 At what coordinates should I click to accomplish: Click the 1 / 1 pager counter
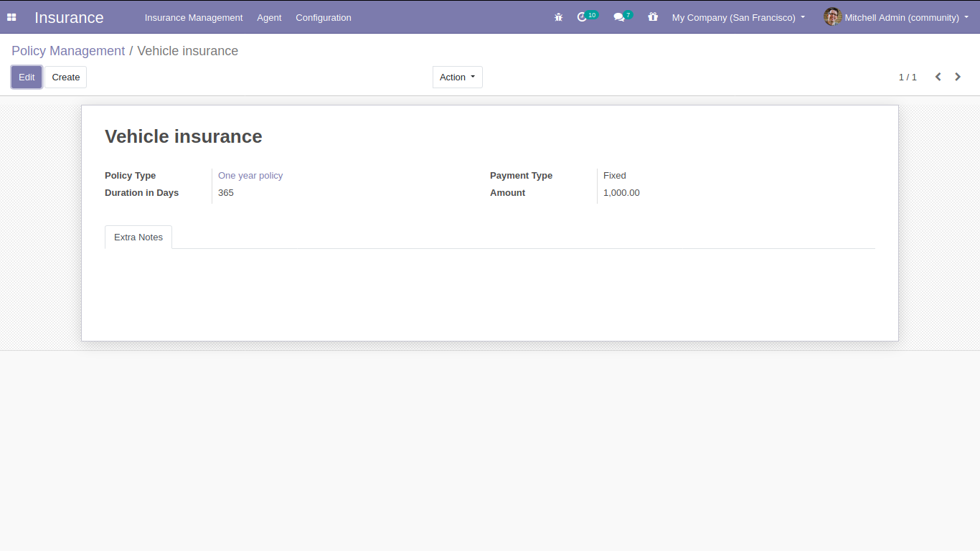pos(908,77)
